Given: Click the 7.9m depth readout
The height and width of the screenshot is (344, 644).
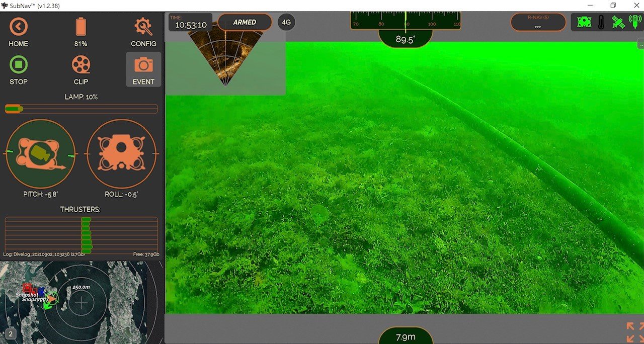Looking at the screenshot, I should pyautogui.click(x=406, y=336).
